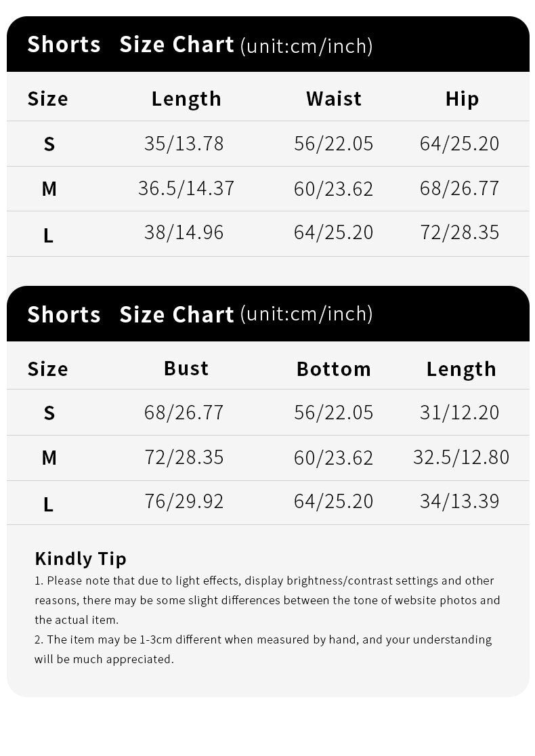The height and width of the screenshot is (756, 535).
Task: Click the Waist column header
Action: pyautogui.click(x=334, y=99)
